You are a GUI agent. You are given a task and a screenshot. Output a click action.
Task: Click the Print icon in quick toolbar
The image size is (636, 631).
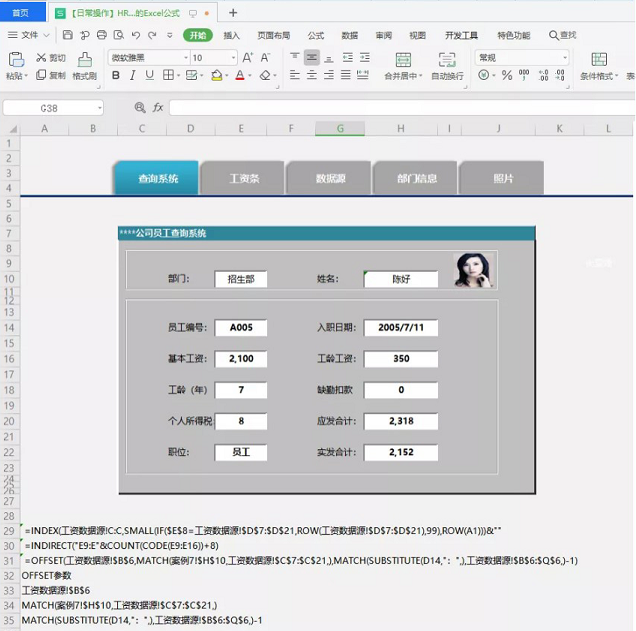click(x=102, y=35)
